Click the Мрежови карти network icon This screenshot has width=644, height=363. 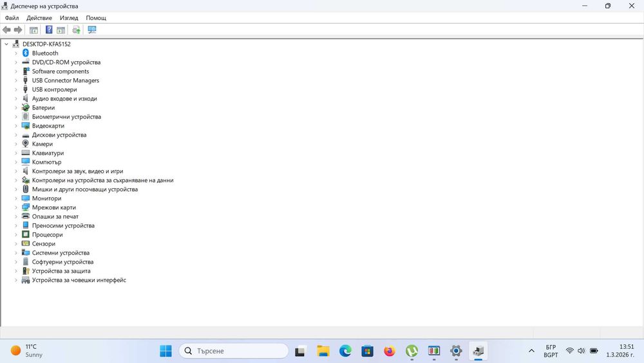pos(26,207)
